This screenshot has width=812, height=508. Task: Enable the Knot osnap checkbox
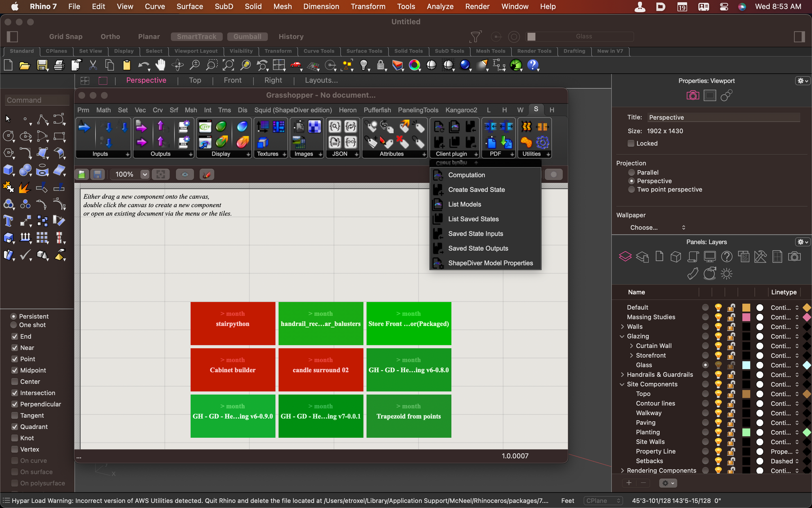pyautogui.click(x=15, y=438)
